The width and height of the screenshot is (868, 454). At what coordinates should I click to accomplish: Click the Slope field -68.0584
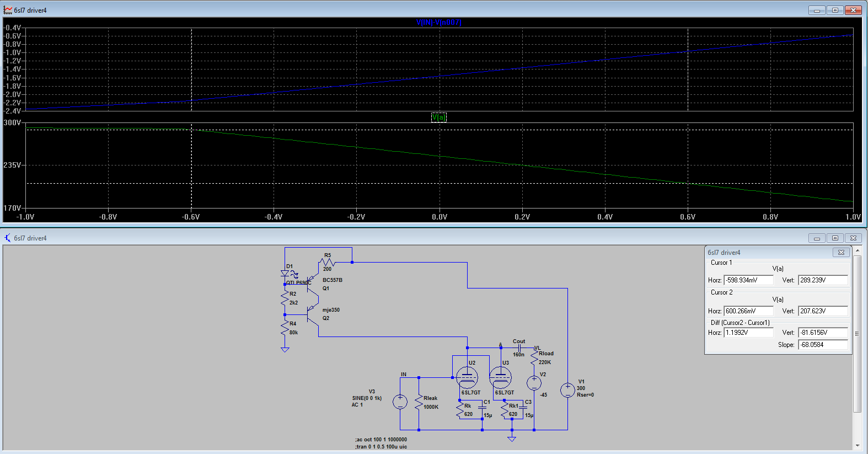[x=823, y=345]
